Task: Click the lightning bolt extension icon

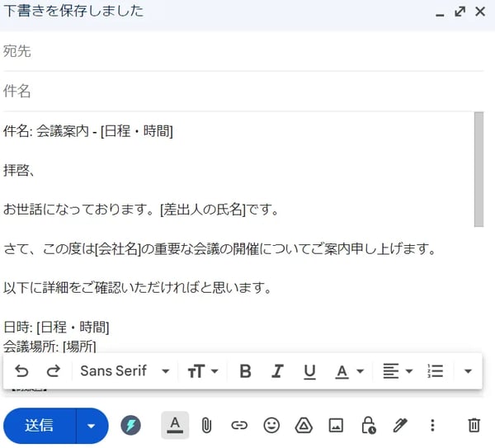Action: point(130,425)
